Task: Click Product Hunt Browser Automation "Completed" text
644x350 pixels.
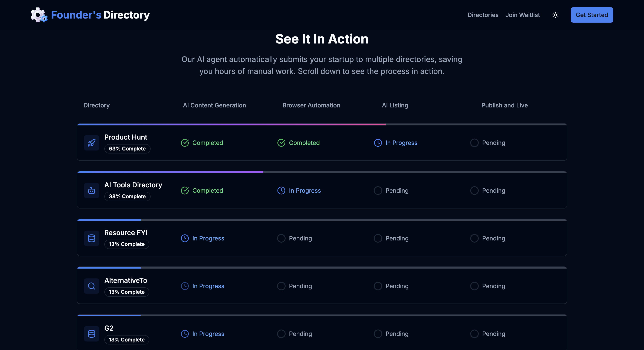Action: click(304, 143)
